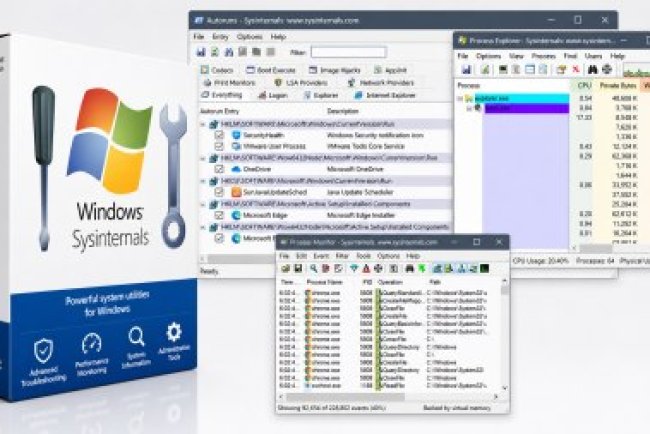Collapse the HKLM CurrentVersion Run registry group
The image size is (650, 434).
[203, 124]
